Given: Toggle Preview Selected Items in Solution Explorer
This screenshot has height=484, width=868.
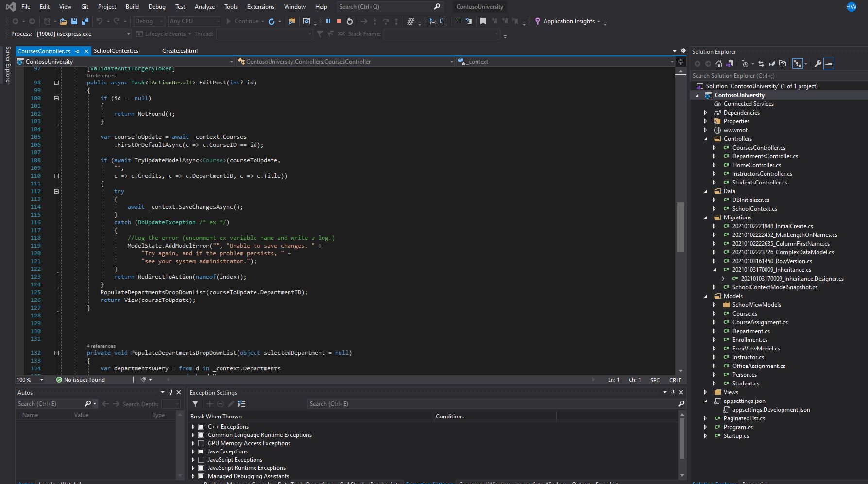Looking at the screenshot, I should (829, 64).
